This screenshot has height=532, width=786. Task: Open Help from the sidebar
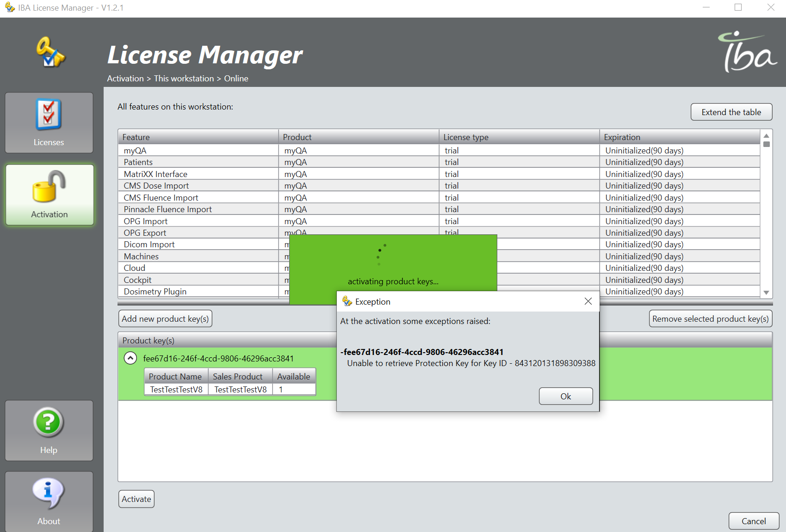click(x=49, y=430)
